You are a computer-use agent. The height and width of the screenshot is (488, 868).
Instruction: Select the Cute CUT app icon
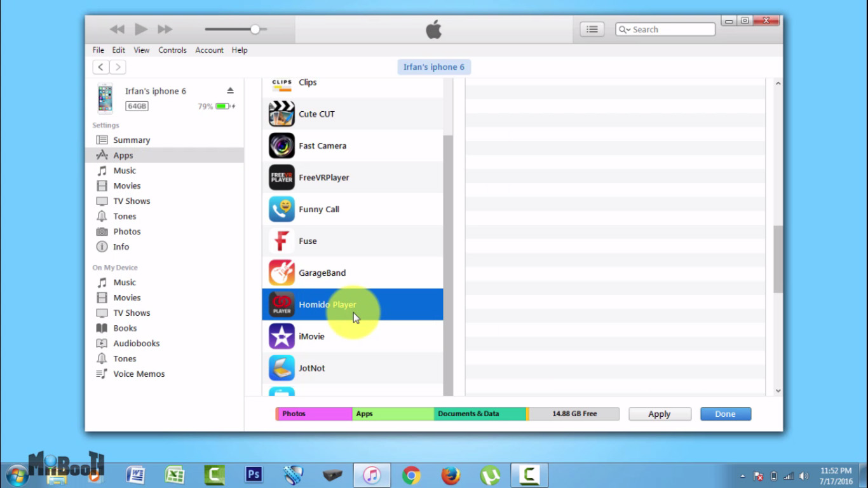pyautogui.click(x=281, y=114)
